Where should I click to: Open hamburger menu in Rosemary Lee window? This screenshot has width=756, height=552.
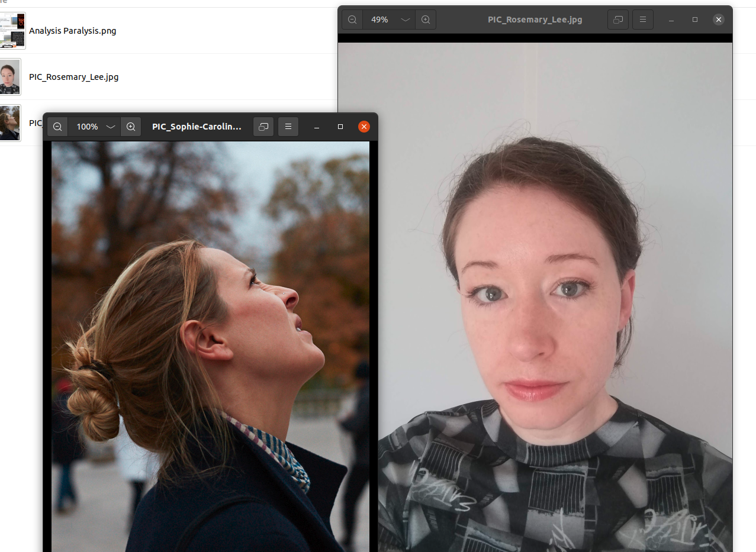coord(643,20)
